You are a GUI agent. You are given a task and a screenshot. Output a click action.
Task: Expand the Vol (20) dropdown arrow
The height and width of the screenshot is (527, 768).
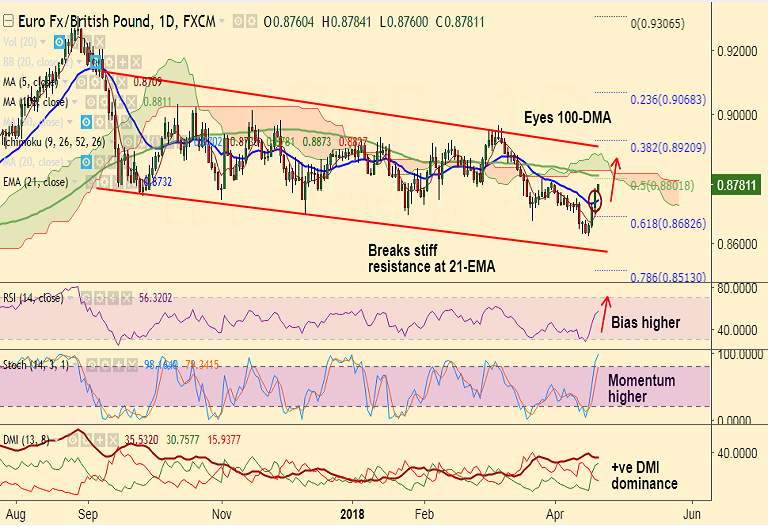pos(43,42)
